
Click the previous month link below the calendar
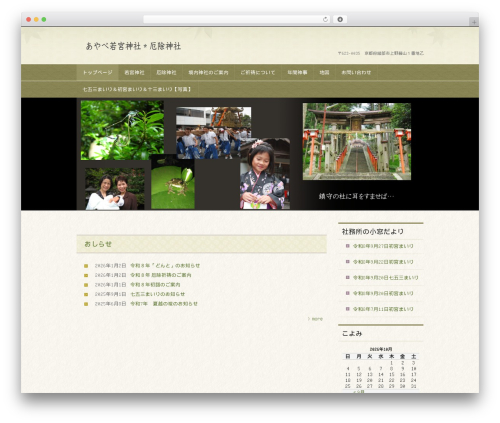click(358, 392)
